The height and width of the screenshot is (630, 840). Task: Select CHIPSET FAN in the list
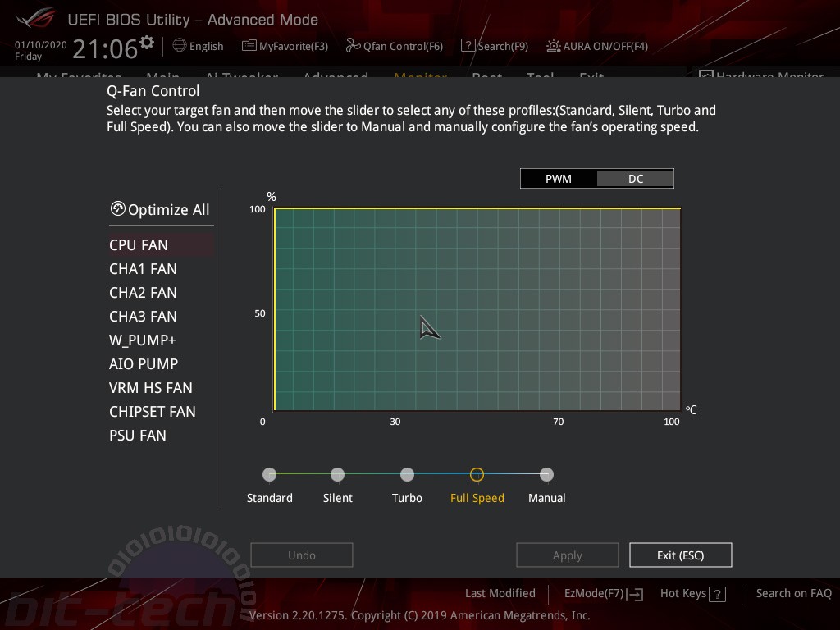[x=153, y=412]
